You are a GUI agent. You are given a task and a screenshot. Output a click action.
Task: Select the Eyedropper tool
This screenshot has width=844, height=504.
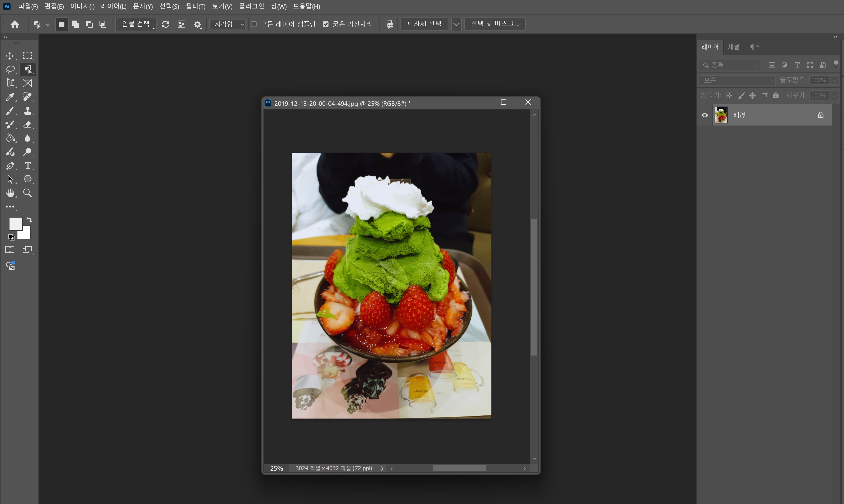click(x=10, y=97)
